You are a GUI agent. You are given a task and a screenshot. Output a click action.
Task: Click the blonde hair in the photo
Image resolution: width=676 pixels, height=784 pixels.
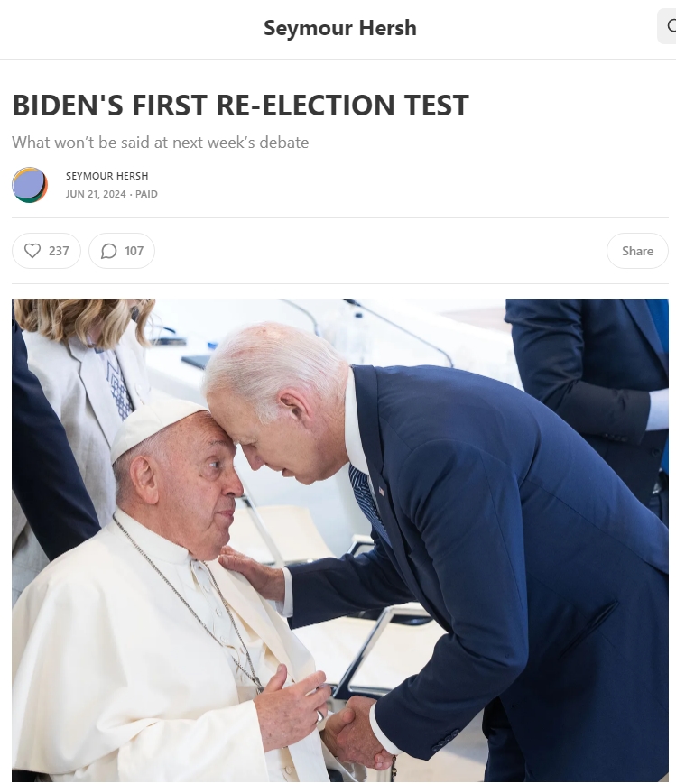pos(85,320)
